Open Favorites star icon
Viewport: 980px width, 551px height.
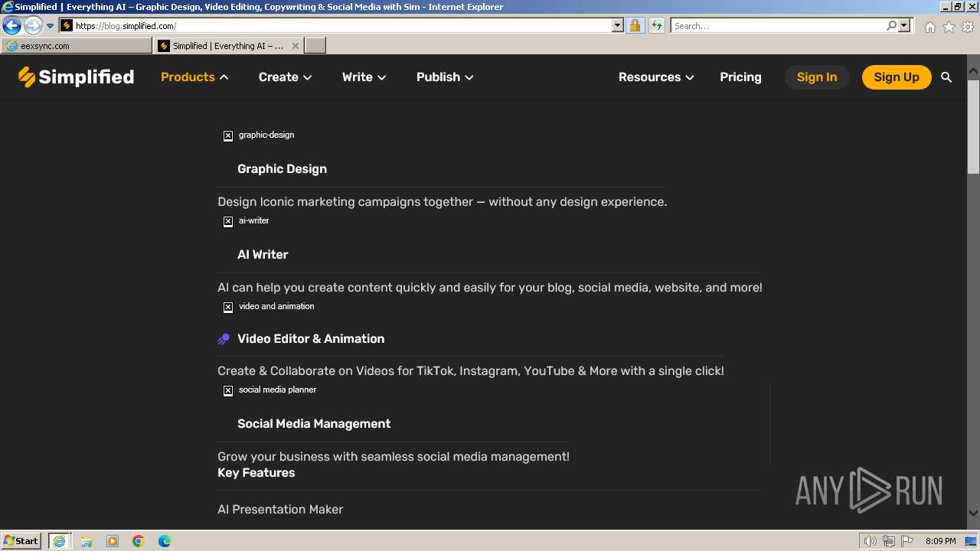pyautogui.click(x=949, y=27)
